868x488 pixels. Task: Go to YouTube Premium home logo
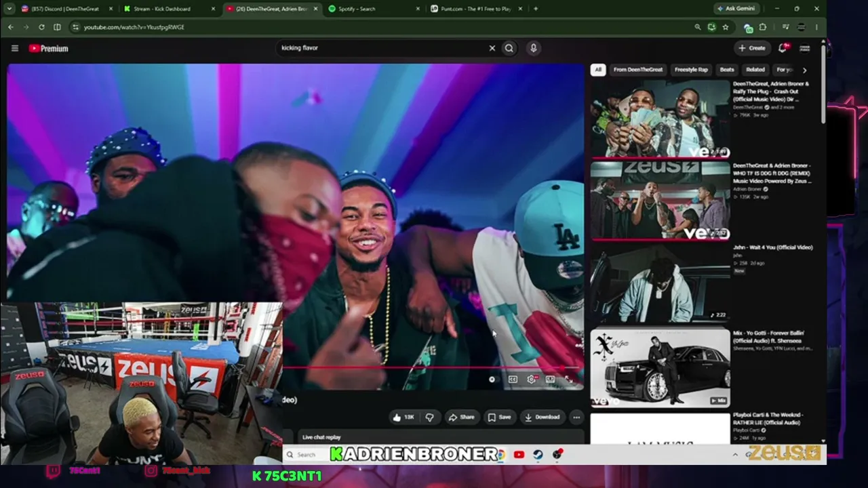pos(48,48)
